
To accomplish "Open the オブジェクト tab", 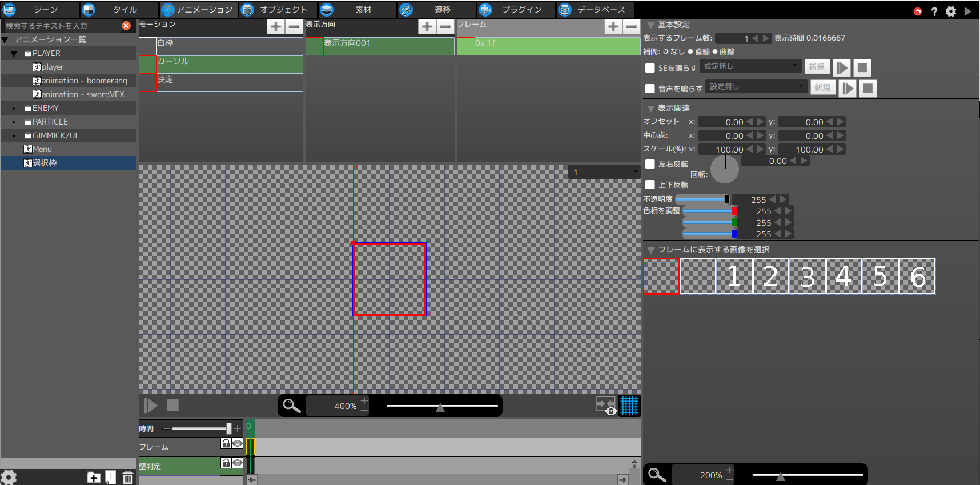I will 278,10.
